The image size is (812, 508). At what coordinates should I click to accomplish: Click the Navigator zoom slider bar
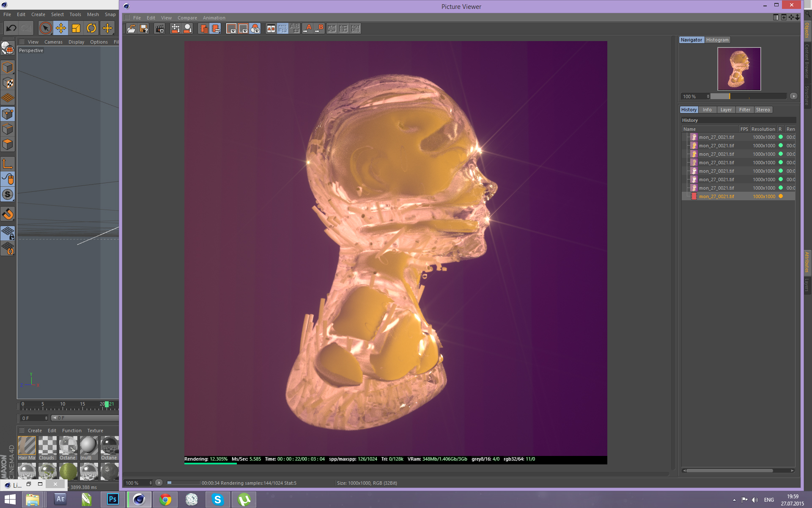748,97
